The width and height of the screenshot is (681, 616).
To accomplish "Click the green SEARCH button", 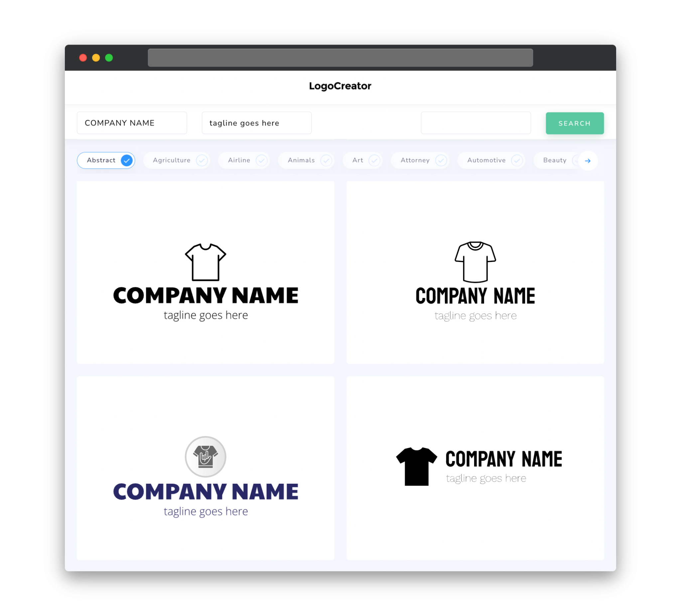I will coord(574,123).
